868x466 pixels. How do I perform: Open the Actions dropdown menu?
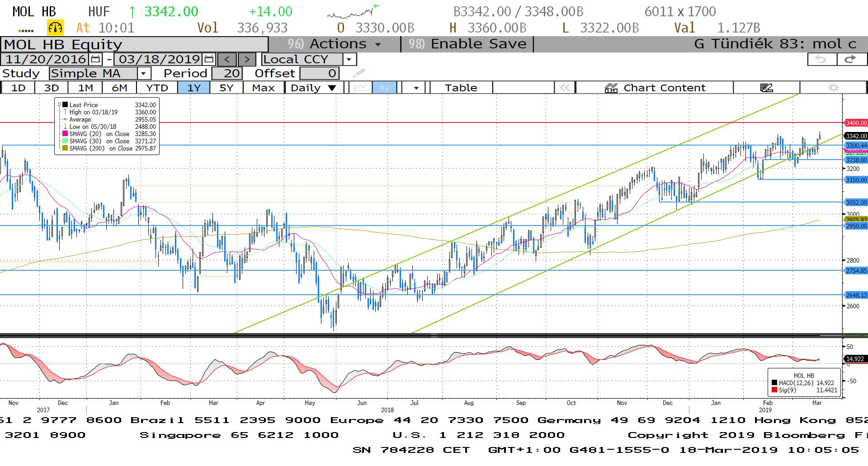point(335,44)
